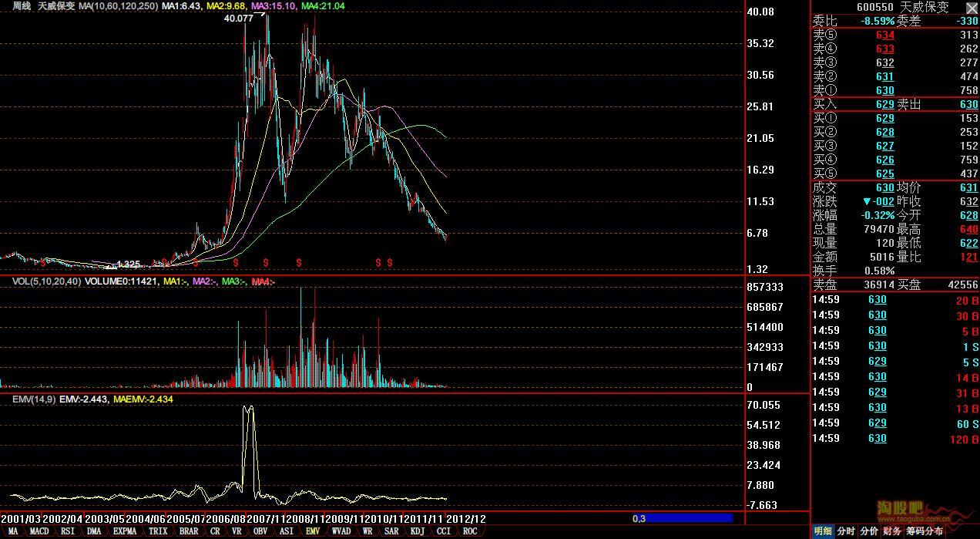Select the 卖⑤ ask price 634
This screenshot has height=539, width=980.
click(x=885, y=35)
